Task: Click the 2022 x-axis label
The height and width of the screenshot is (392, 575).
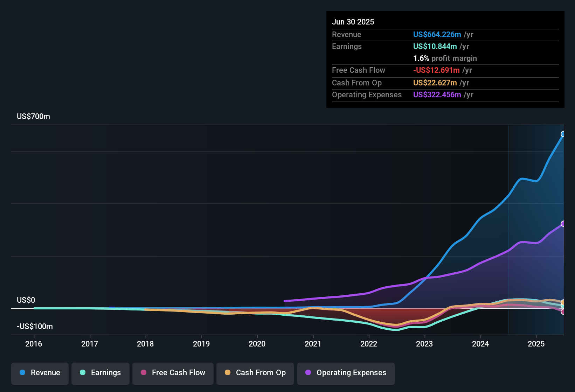Action: (369, 344)
